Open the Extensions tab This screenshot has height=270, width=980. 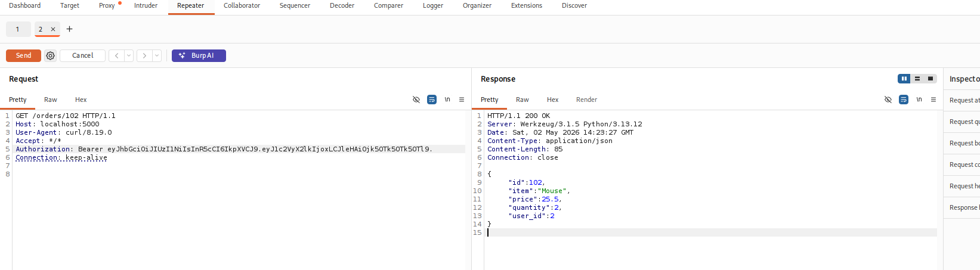pos(527,5)
